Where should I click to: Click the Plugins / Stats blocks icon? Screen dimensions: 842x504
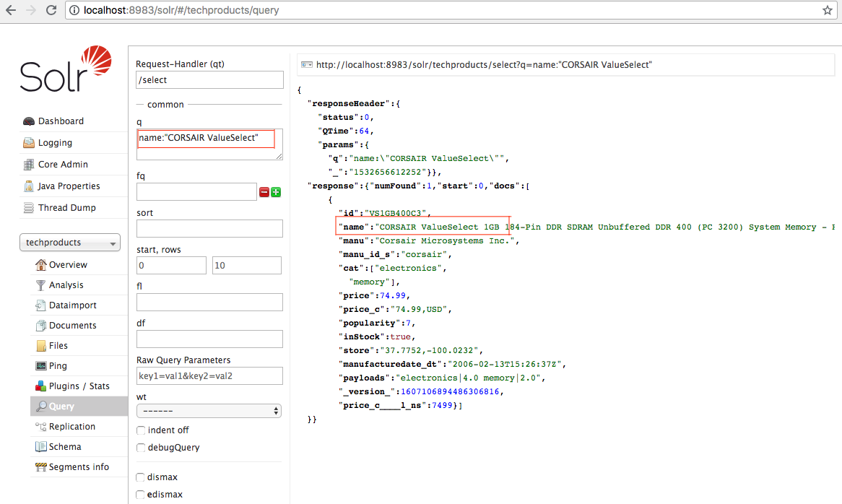[41, 386]
